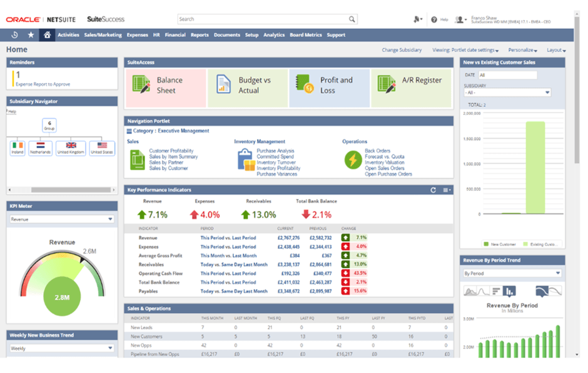This screenshot has height=373, width=588.
Task: Open the Profit and Loss notebook icon
Action: 305,84
